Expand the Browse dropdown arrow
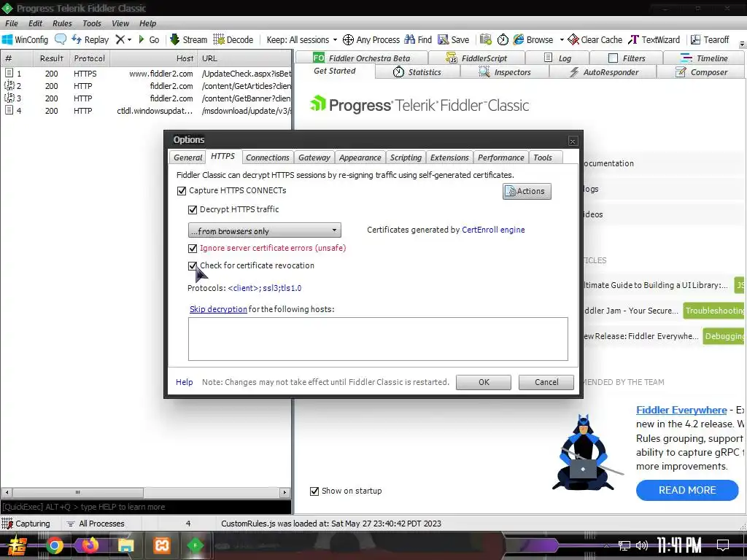The height and width of the screenshot is (560, 747). (562, 39)
